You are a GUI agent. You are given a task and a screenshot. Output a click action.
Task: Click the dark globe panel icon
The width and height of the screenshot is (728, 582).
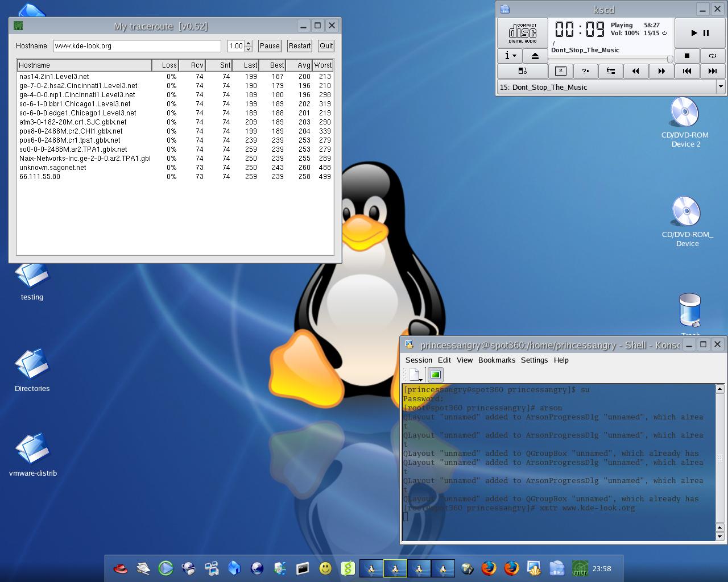257,568
